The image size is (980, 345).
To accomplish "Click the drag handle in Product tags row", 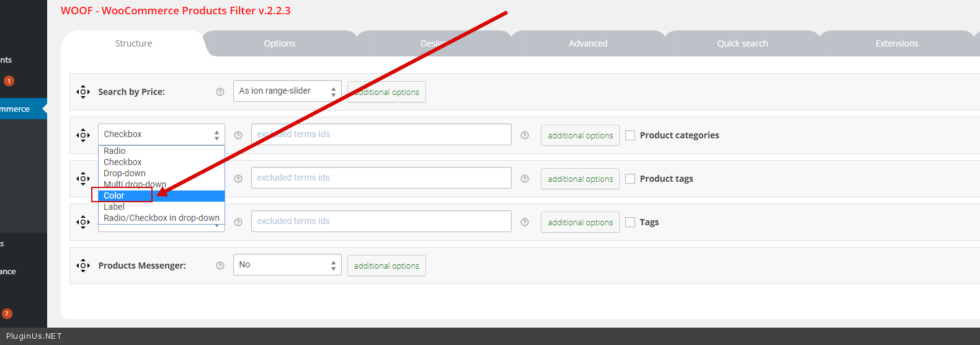I will 83,179.
